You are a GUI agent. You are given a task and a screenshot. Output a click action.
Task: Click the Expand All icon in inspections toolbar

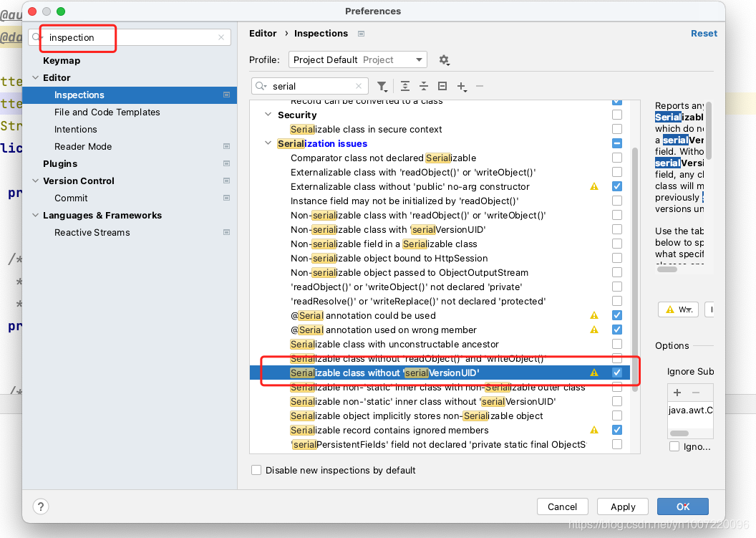[x=405, y=87]
